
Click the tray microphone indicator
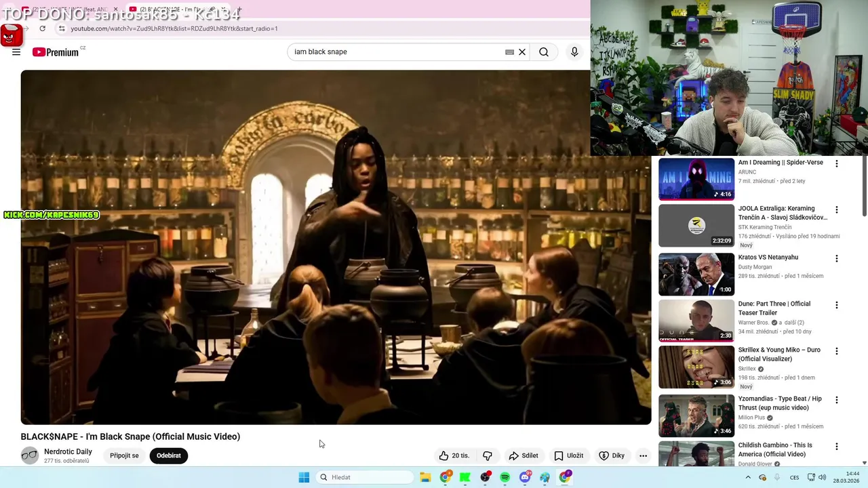777,477
